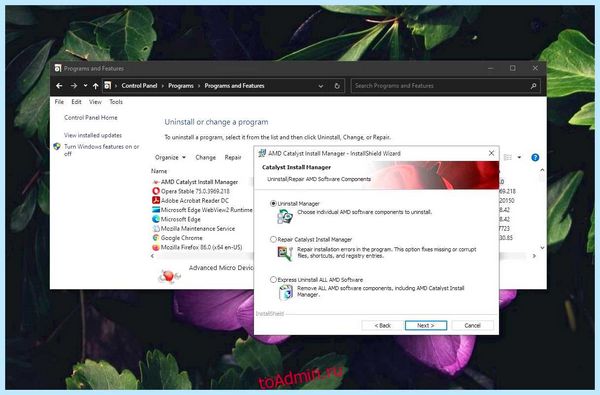This screenshot has height=395, width=600.
Task: Open the File menu
Action: (x=59, y=102)
